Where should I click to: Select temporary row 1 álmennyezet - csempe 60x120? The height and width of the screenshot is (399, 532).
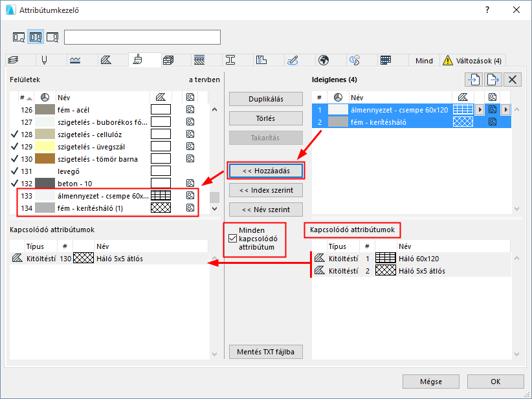tap(411, 110)
